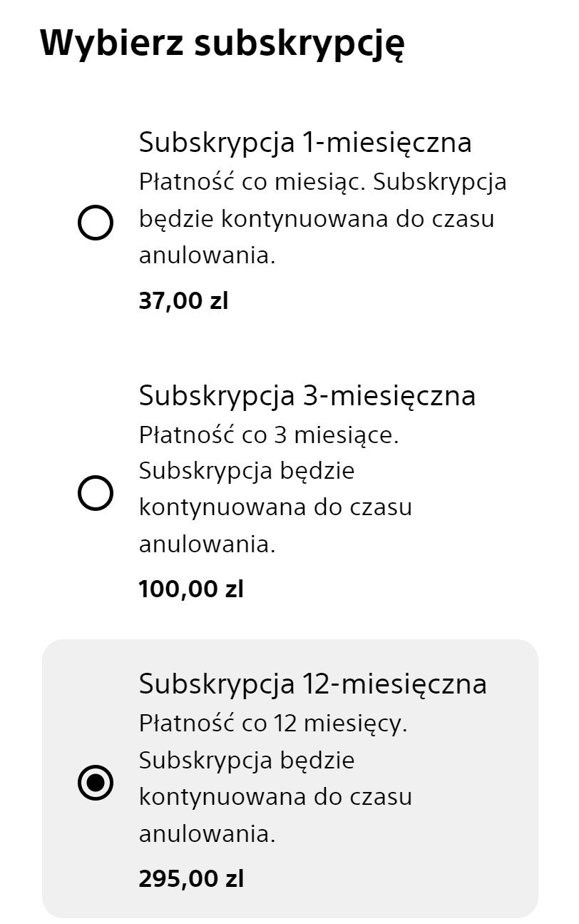This screenshot has width=579, height=924.
Task: Select the 1-month subscription radio button
Action: point(95,223)
